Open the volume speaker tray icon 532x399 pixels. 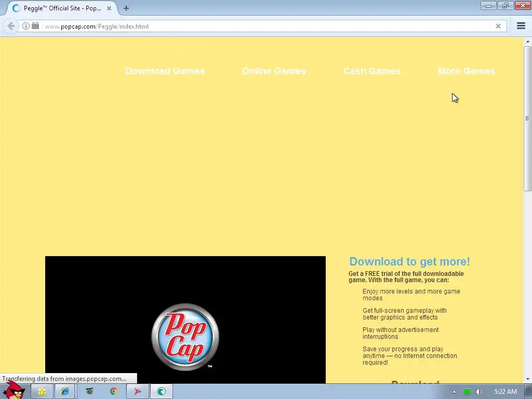click(x=479, y=392)
